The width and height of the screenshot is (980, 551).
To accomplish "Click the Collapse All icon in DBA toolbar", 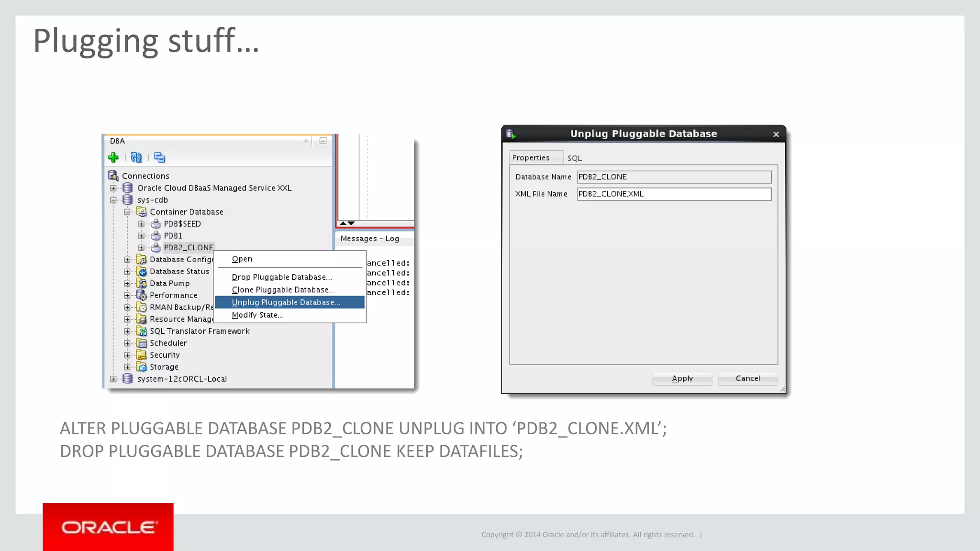I will pyautogui.click(x=159, y=157).
